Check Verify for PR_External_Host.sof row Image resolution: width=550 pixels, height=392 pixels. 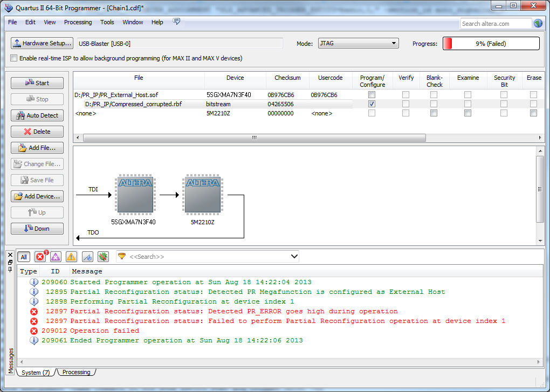tap(405, 95)
